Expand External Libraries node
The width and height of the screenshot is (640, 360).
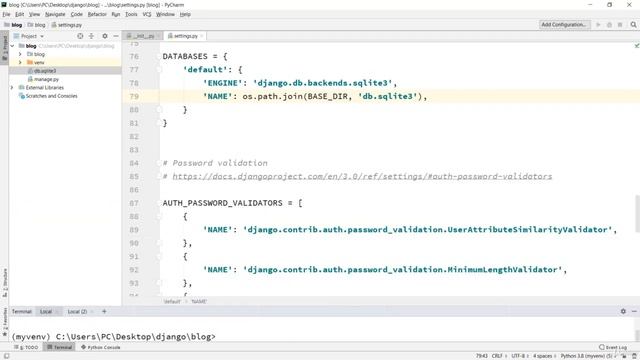pyautogui.click(x=12, y=88)
